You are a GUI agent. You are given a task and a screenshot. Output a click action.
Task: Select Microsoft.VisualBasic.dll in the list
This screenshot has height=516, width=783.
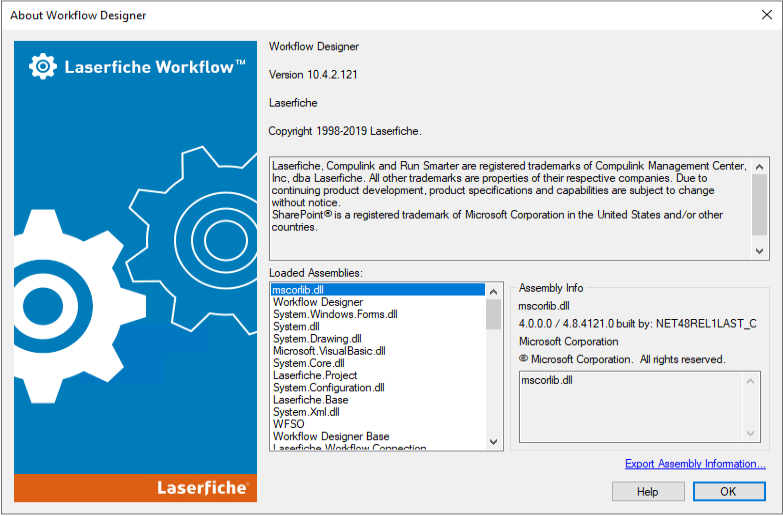[x=378, y=351]
